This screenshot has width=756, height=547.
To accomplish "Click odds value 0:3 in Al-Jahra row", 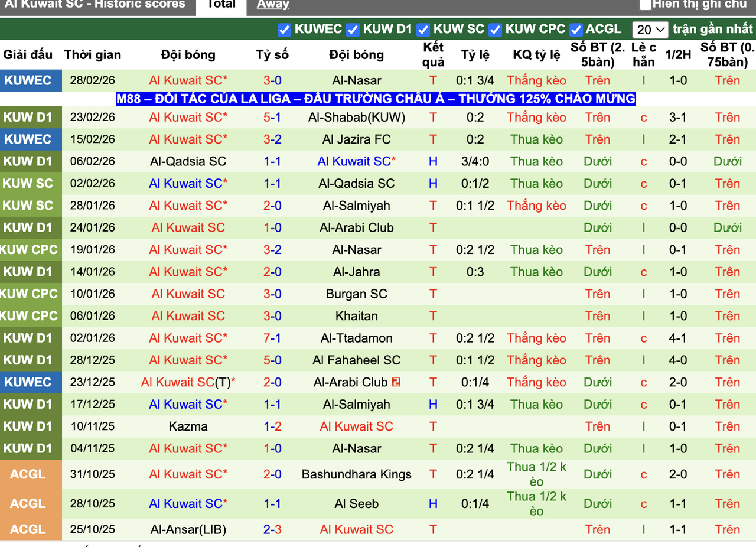I will pos(475,272).
